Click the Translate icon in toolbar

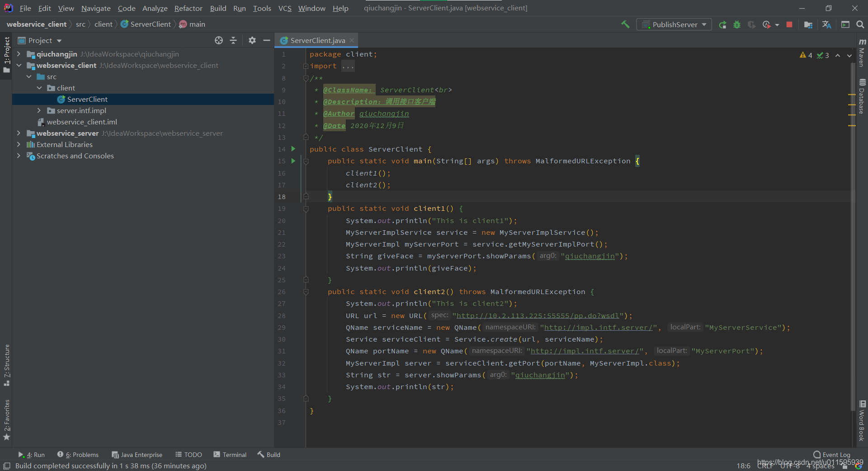826,25
